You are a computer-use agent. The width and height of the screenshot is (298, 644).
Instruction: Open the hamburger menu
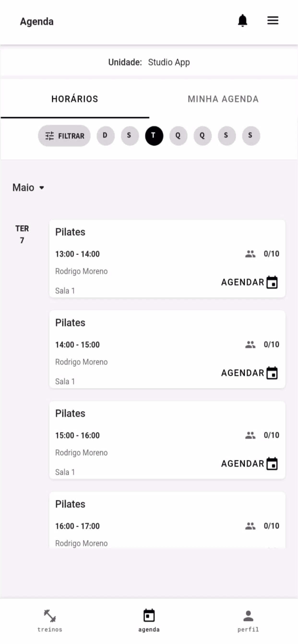[273, 21]
